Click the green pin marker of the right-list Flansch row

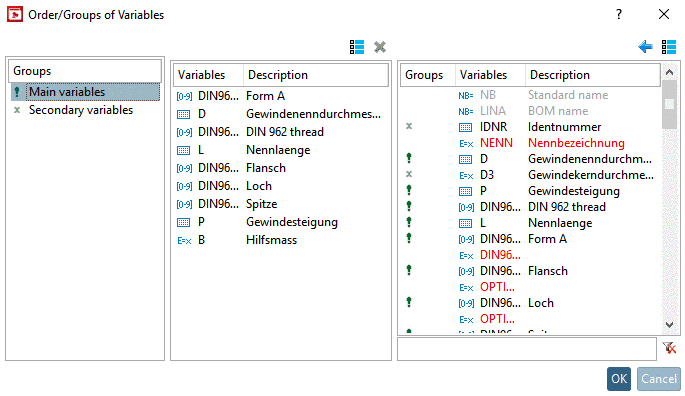(x=409, y=270)
